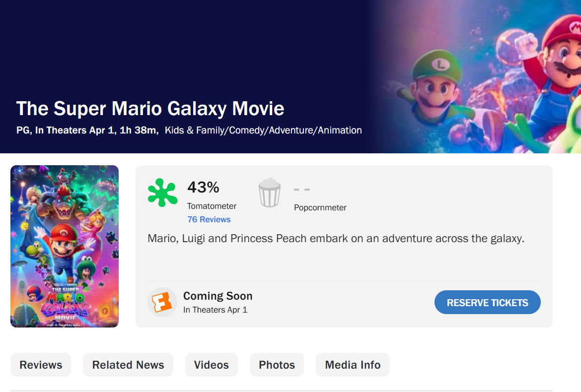This screenshot has width=581, height=392.
Task: Click The Super Mario Galaxy Movie title
Action: click(150, 109)
